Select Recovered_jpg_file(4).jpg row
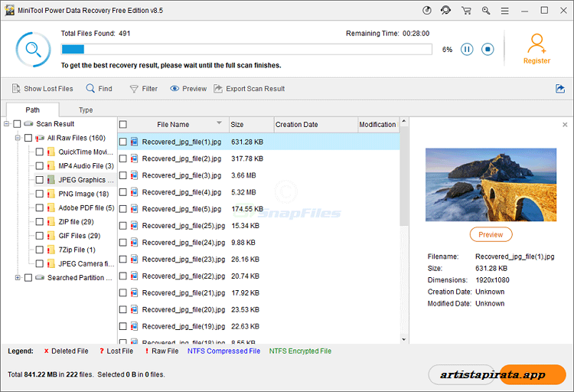This screenshot has height=392, width=574. pos(259,192)
